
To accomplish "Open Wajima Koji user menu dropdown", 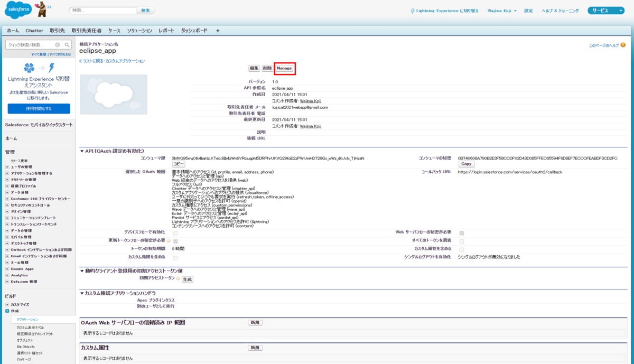I will (x=502, y=11).
